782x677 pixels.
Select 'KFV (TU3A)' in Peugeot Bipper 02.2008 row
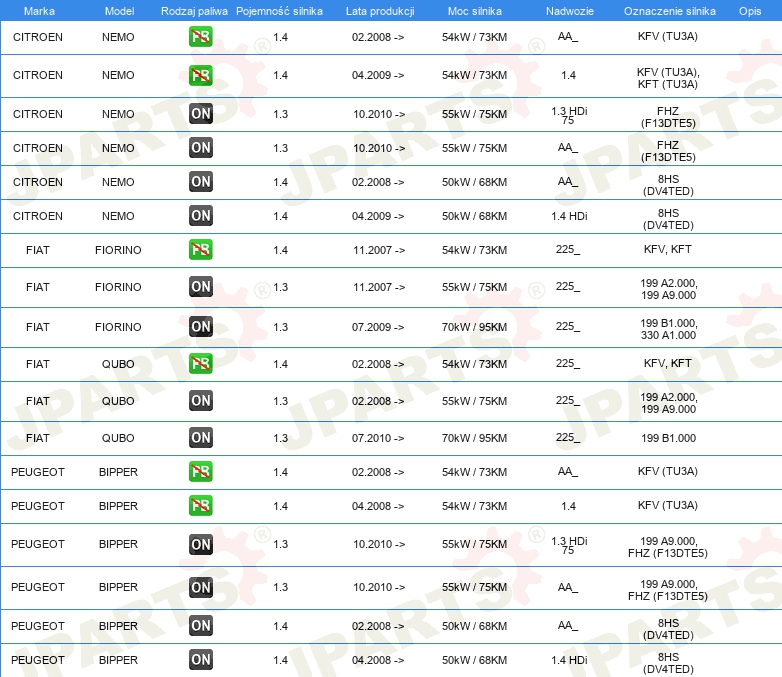point(668,471)
